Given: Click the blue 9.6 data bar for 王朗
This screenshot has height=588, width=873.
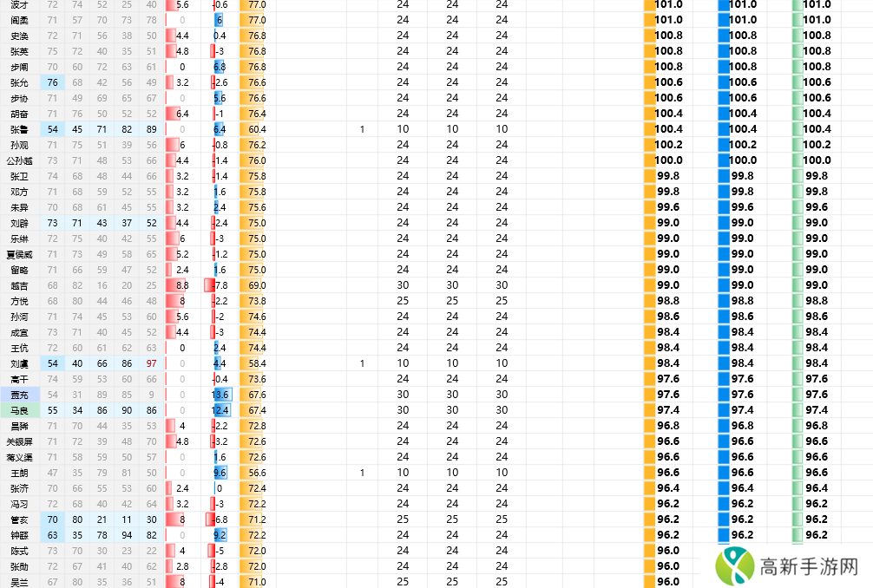Looking at the screenshot, I should pyautogui.click(x=220, y=473).
